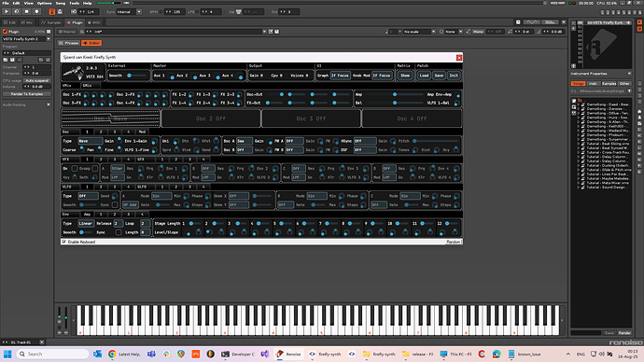Click the Patch Save button
644x362 pixels.
pyautogui.click(x=439, y=76)
